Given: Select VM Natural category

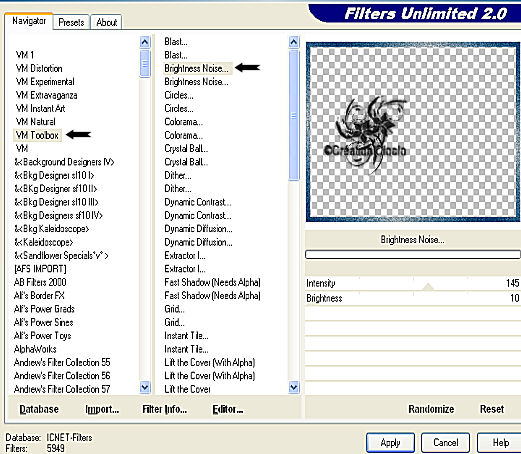Looking at the screenshot, I should pyautogui.click(x=35, y=122).
